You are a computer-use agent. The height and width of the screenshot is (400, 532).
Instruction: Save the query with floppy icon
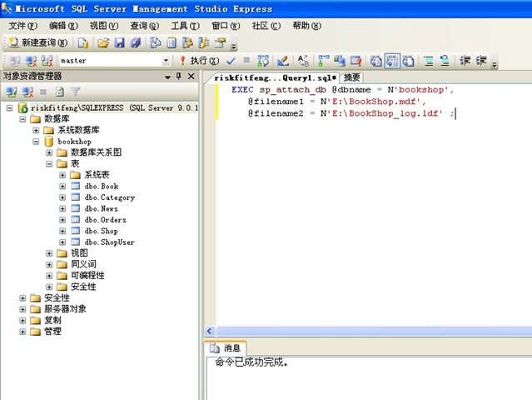click(x=119, y=42)
